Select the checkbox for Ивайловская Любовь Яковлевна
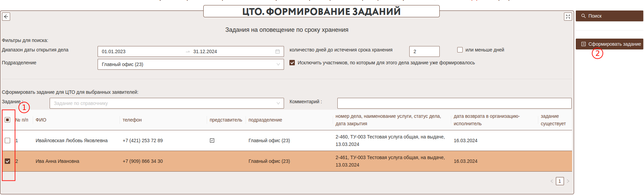Screen dimensions: 644x195 pyautogui.click(x=7, y=140)
